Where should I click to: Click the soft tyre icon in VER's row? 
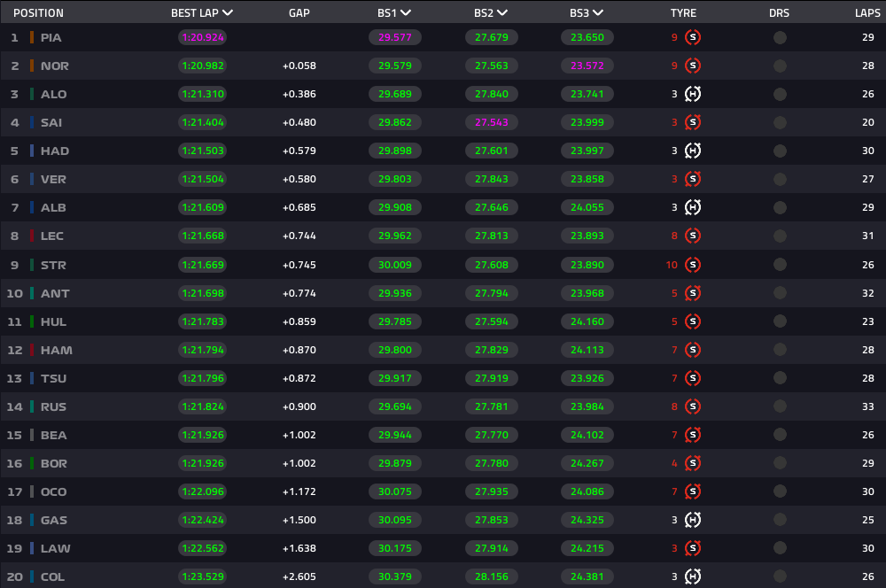coord(693,179)
